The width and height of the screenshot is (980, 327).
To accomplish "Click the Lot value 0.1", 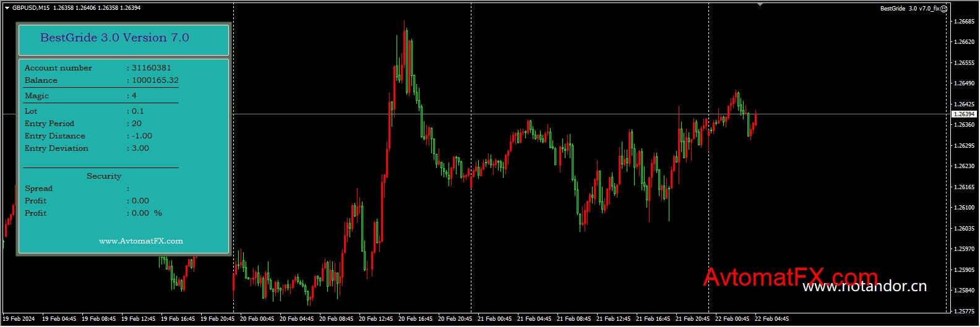I will pos(137,111).
